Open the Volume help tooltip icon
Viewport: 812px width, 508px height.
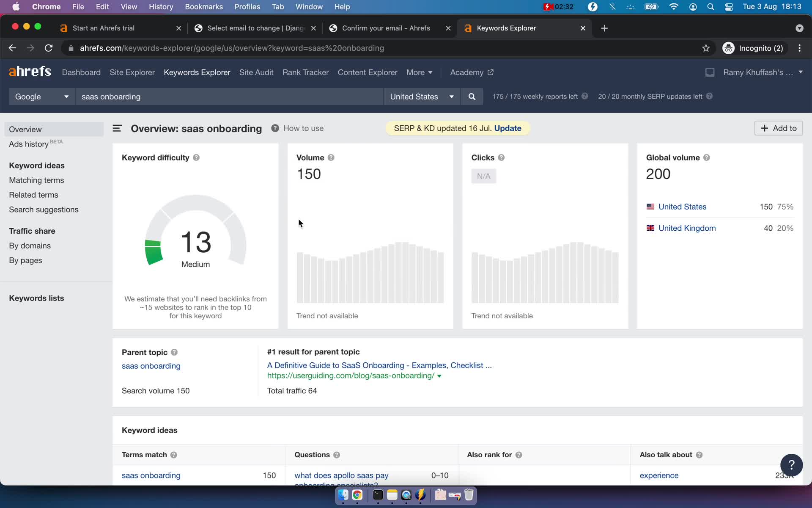331,157
